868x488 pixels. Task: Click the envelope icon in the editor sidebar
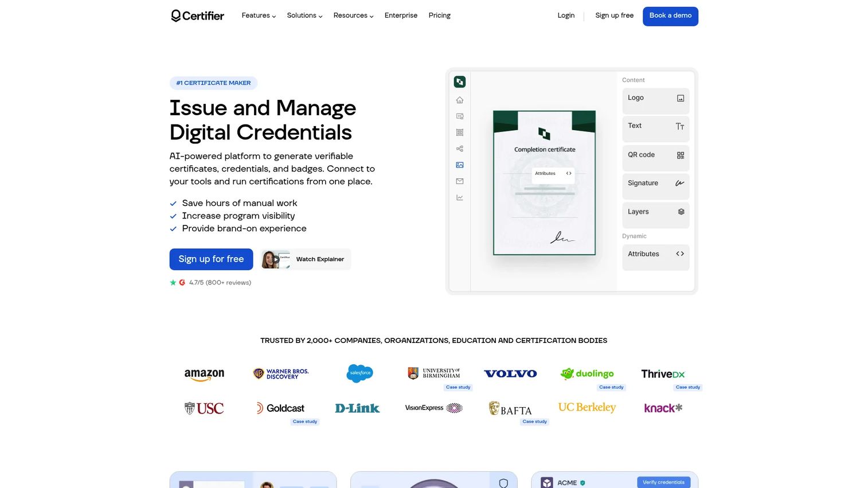click(x=460, y=181)
